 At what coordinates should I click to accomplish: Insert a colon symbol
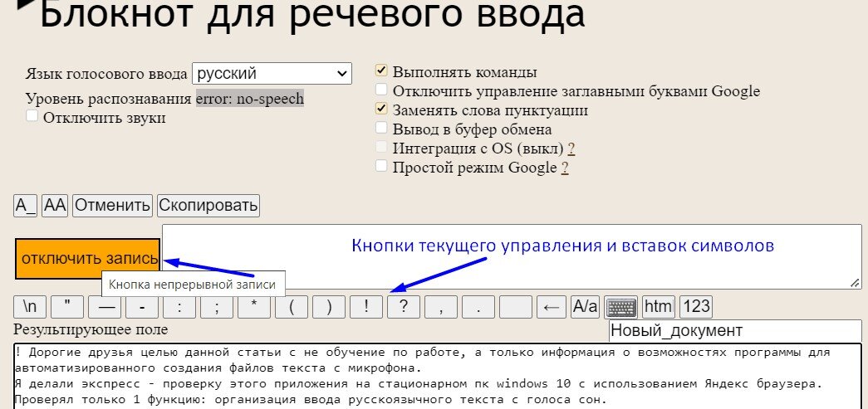(x=179, y=307)
